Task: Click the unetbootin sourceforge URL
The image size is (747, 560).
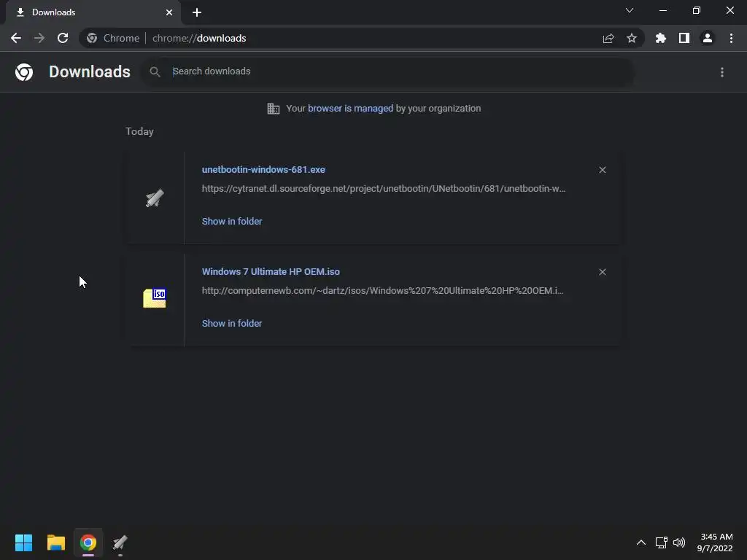Action: (384, 189)
